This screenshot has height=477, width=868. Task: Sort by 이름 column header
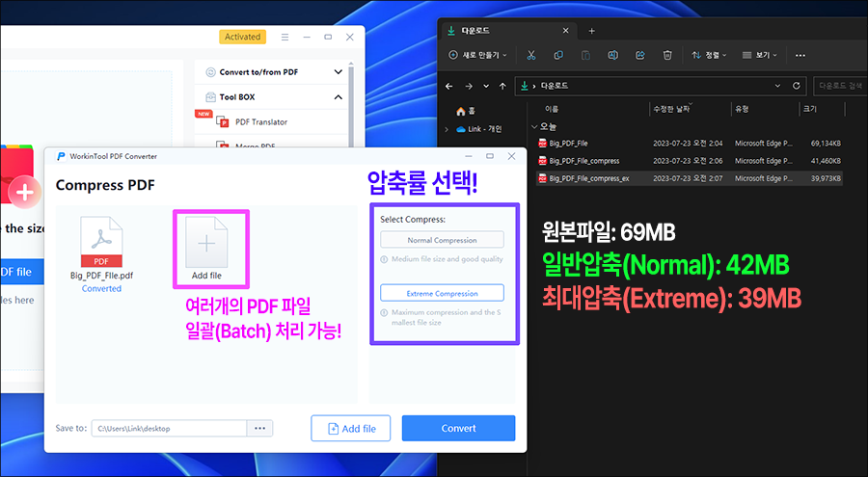(552, 109)
